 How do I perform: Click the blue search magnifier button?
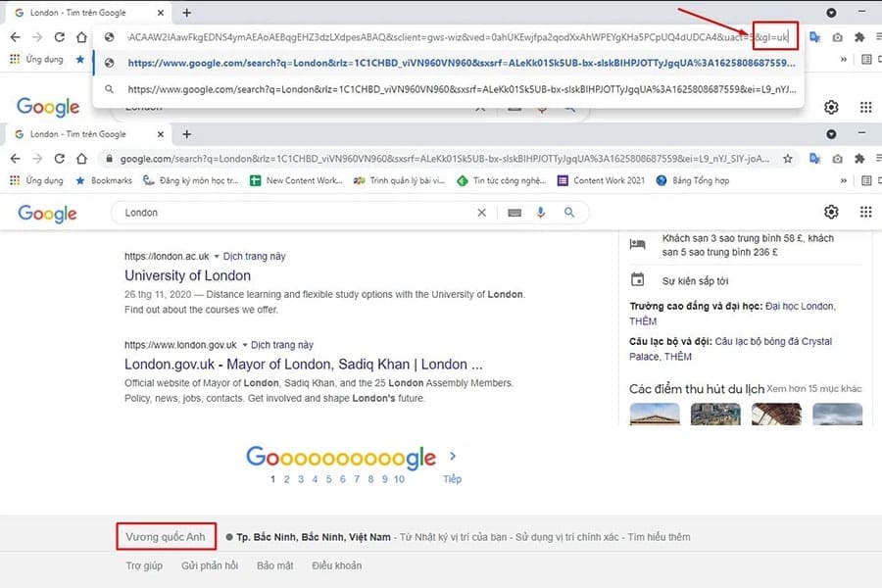pos(569,213)
